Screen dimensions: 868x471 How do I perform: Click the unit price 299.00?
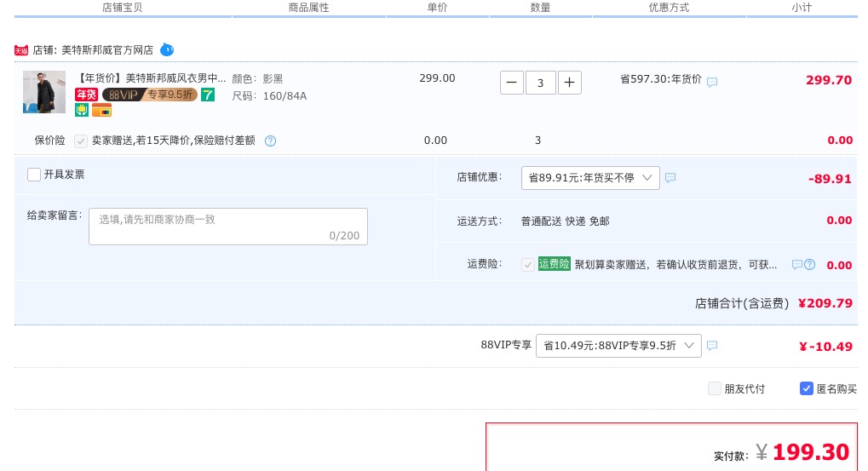coord(437,78)
